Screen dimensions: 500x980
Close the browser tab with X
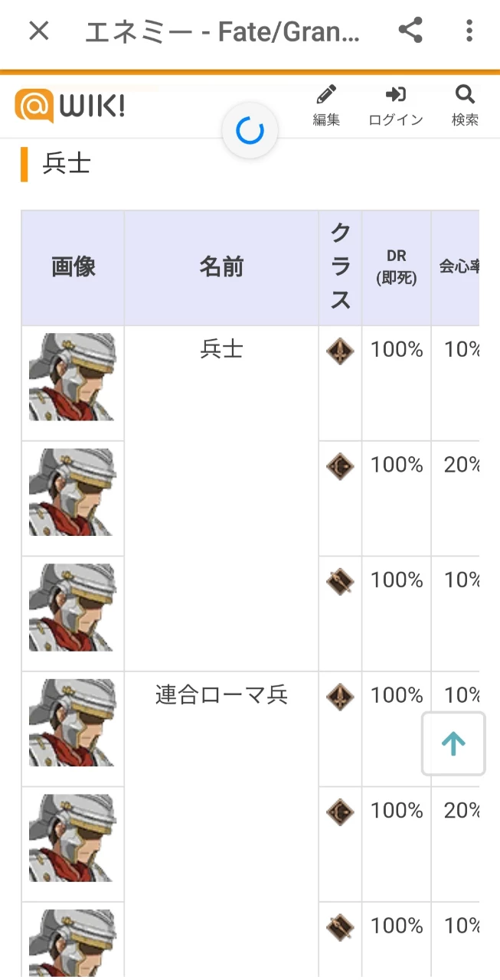coord(38,31)
